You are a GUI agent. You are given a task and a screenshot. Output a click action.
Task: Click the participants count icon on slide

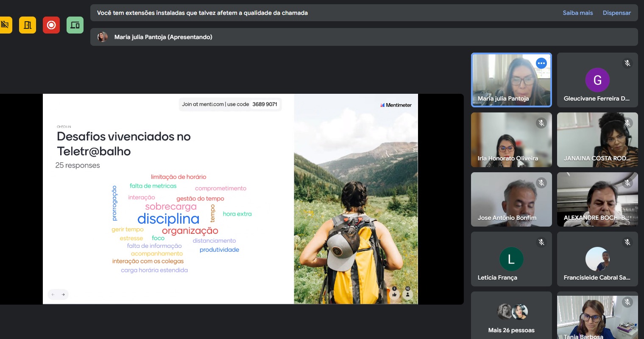pyautogui.click(x=407, y=294)
